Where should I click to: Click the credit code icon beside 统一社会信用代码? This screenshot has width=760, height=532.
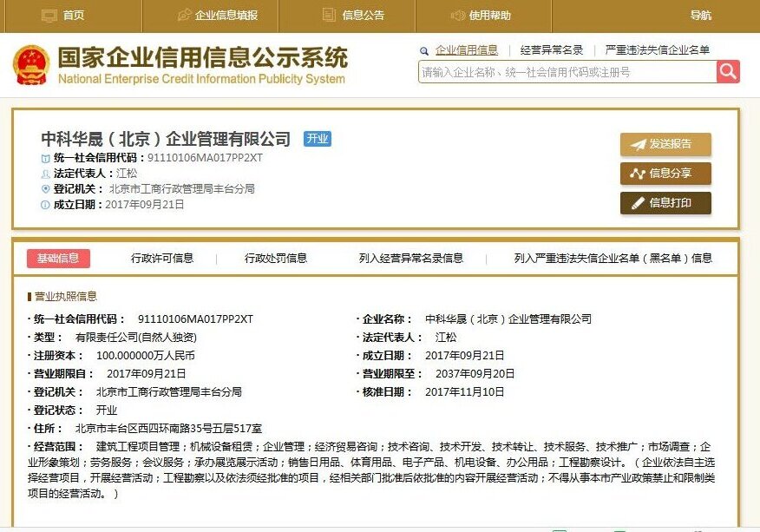point(46,158)
